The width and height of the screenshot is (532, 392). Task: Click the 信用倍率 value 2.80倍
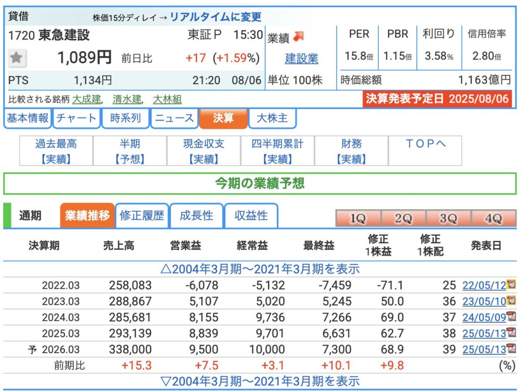pyautogui.click(x=487, y=56)
